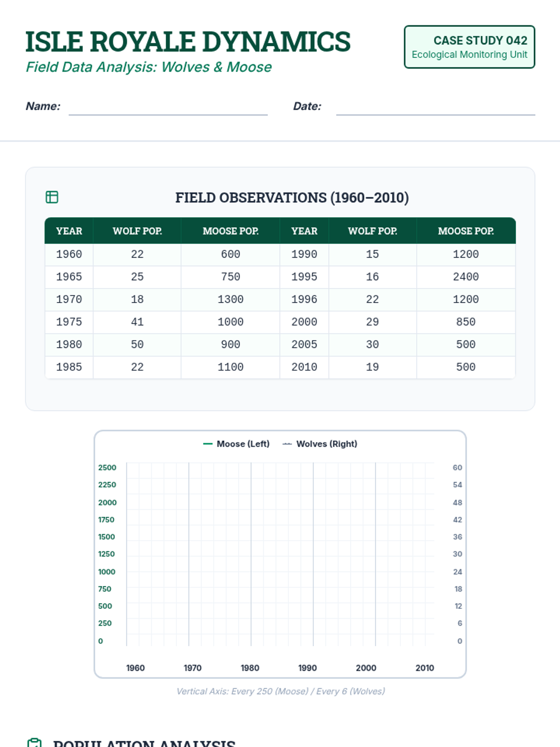The width and height of the screenshot is (560, 747).
Task: Click into the Name blank line
Action: pos(168,107)
